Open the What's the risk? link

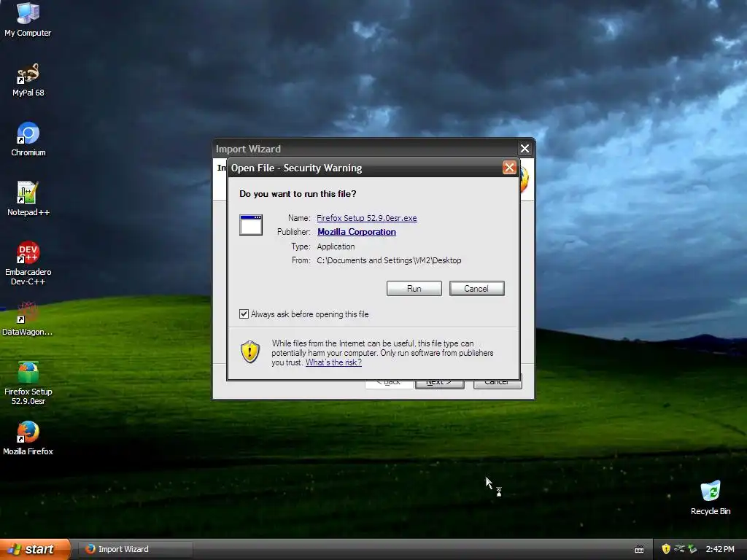pos(333,362)
